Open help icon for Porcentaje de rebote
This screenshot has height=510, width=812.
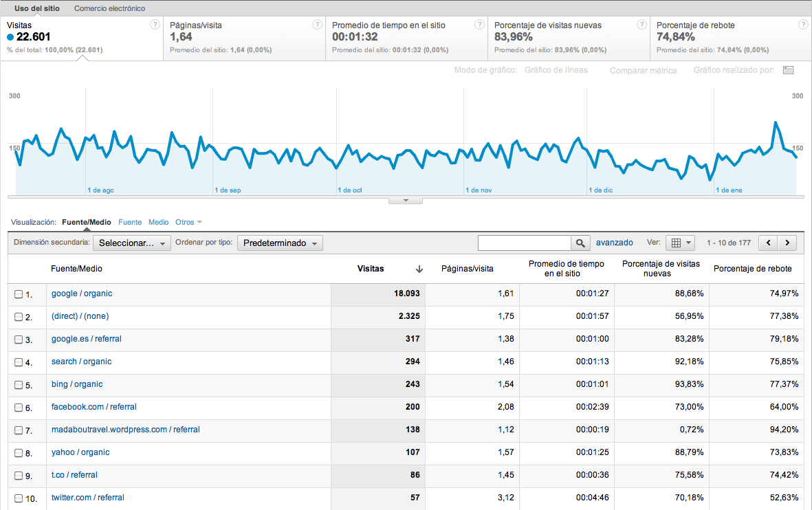click(x=804, y=24)
